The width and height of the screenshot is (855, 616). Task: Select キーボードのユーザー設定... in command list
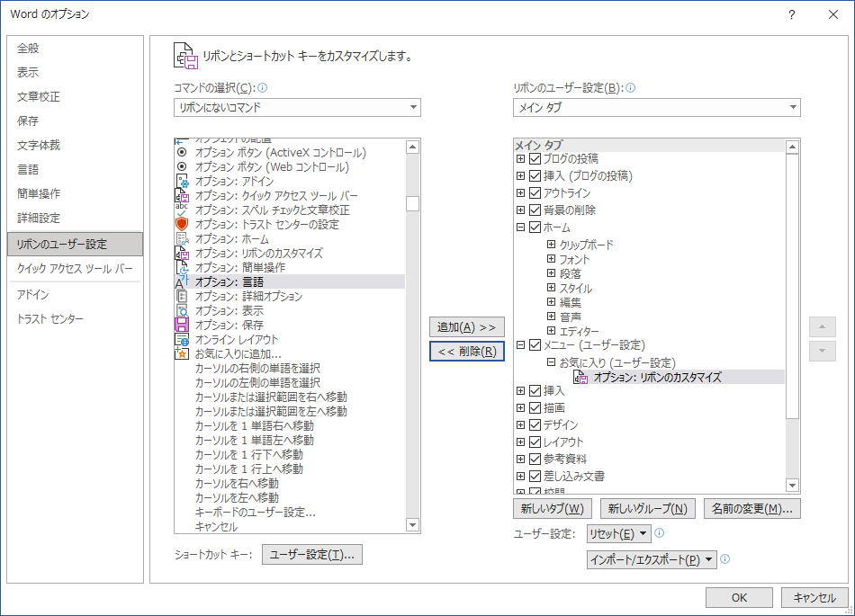[x=256, y=512]
